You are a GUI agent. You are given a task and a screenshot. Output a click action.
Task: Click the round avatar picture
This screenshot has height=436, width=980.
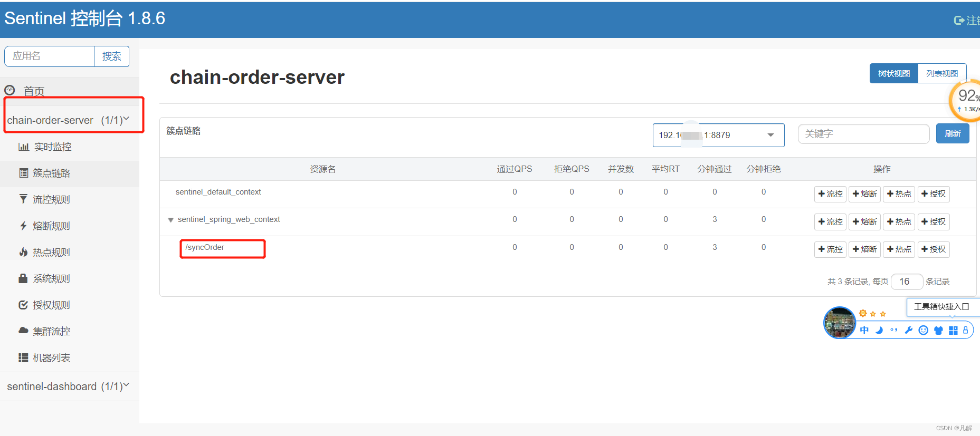(x=840, y=323)
